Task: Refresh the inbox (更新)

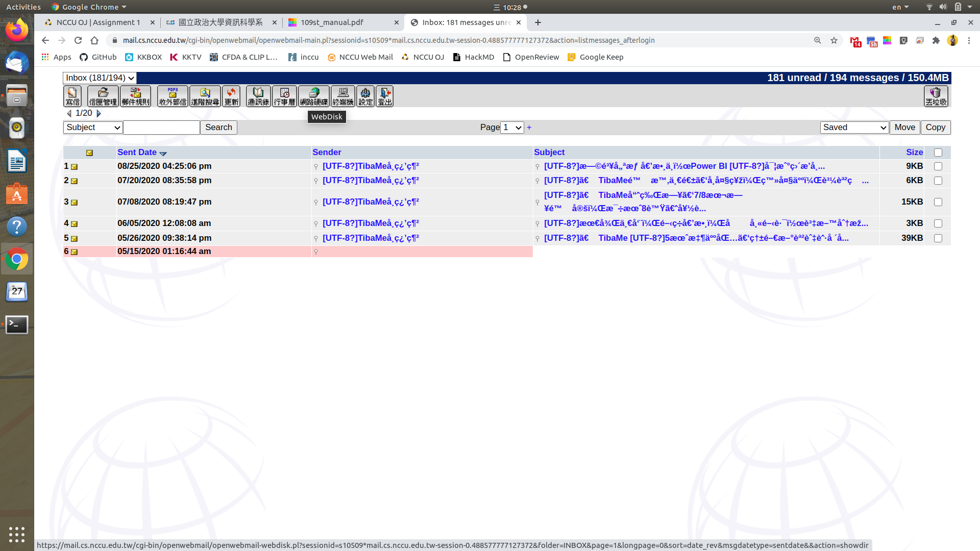Action: [231, 96]
